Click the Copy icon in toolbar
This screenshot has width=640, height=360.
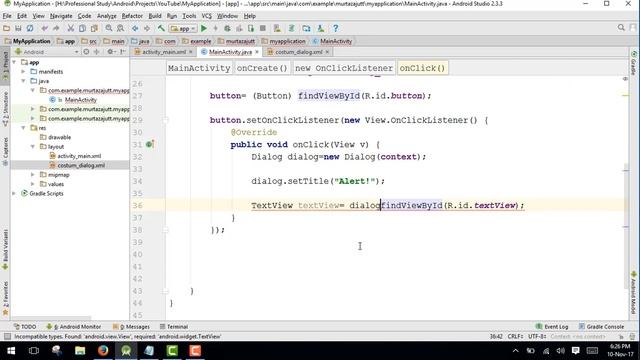82,28
